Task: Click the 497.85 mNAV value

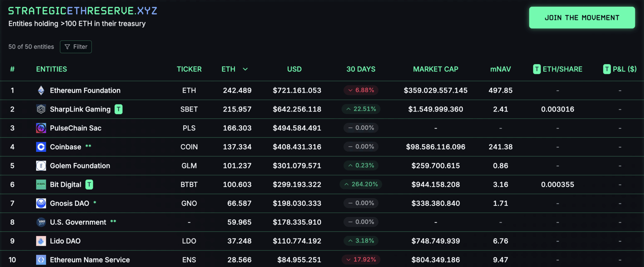Action: click(x=500, y=90)
